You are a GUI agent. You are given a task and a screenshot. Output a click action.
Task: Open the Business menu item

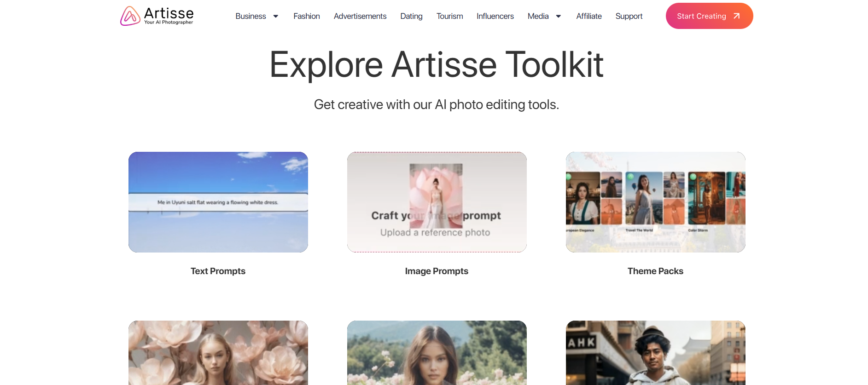click(x=250, y=17)
